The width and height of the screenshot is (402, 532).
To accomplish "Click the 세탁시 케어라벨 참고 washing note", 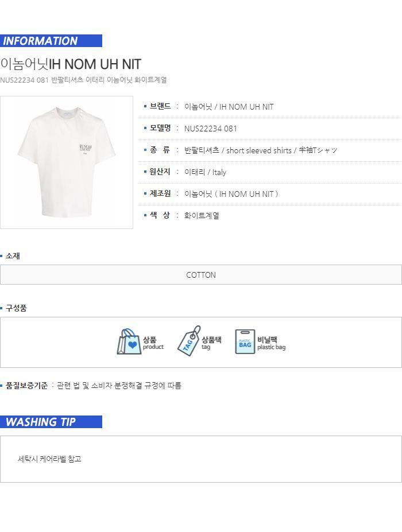I will click(49, 459).
